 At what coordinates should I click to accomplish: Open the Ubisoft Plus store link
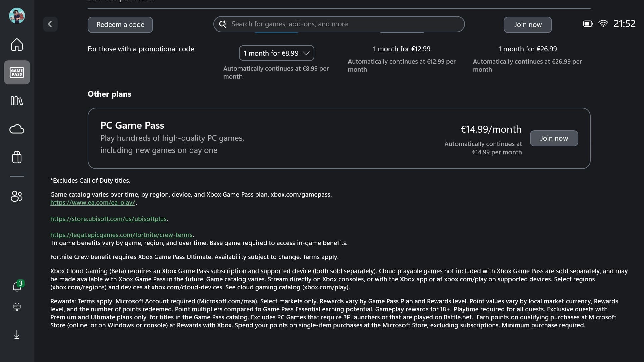[x=108, y=219]
